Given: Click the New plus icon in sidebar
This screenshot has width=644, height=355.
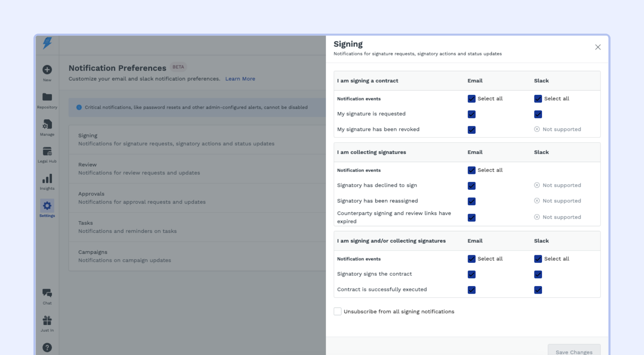Looking at the screenshot, I should click(x=47, y=70).
